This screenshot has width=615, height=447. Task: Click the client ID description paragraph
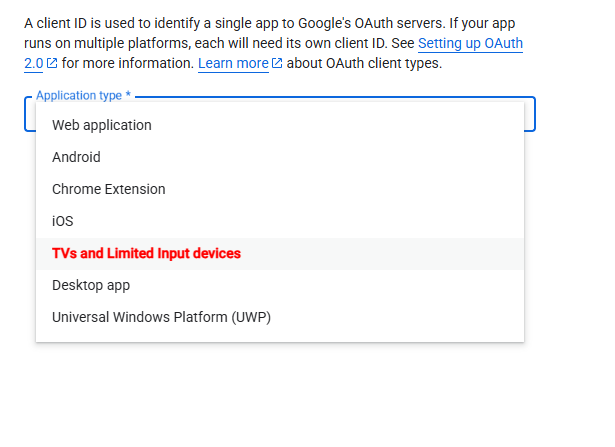200,22
